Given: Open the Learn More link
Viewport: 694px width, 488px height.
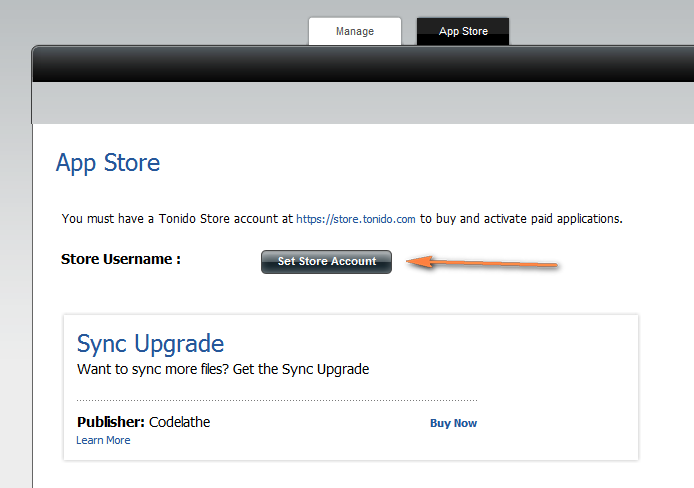Looking at the screenshot, I should tap(103, 440).
